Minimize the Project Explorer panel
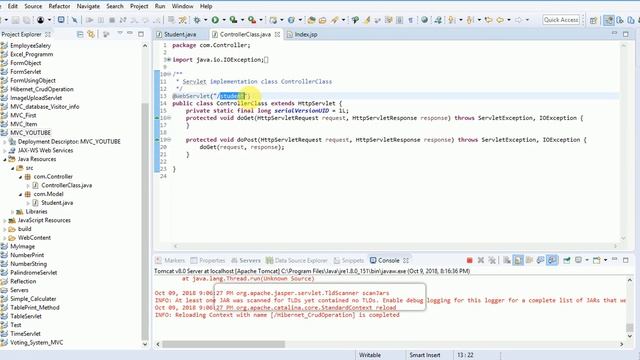This screenshot has width=640, height=360. (x=130, y=33)
